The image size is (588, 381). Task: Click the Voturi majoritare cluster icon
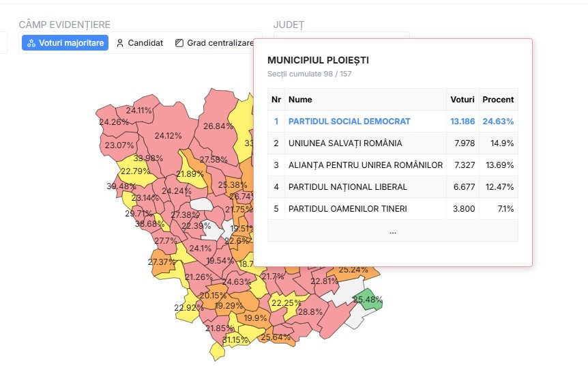[x=31, y=43]
